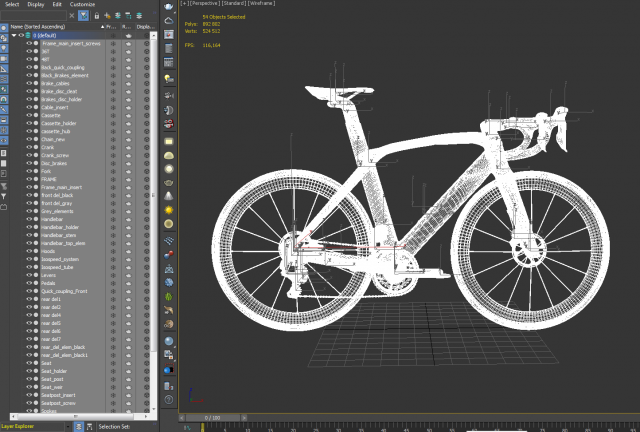Toggle visibility eye for Cassette object
Screen dimensions: 640x432
pos(29,115)
